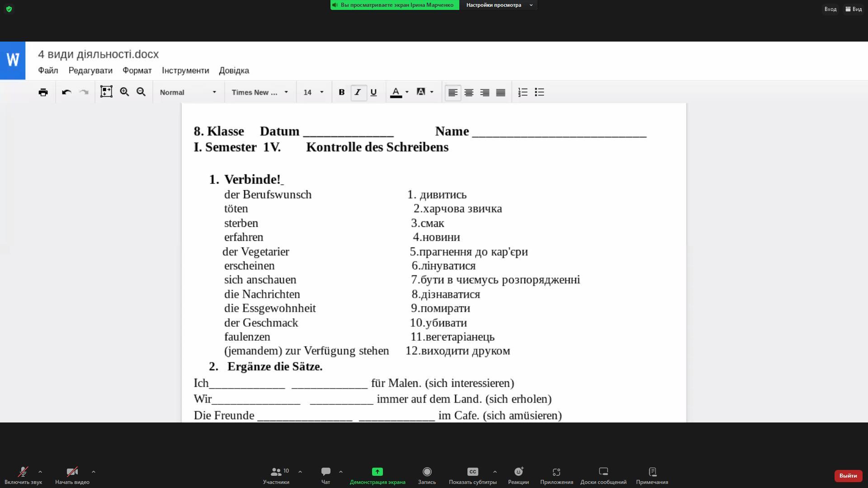Open the Участники participants panel
The width and height of the screenshot is (868, 488).
[276, 476]
